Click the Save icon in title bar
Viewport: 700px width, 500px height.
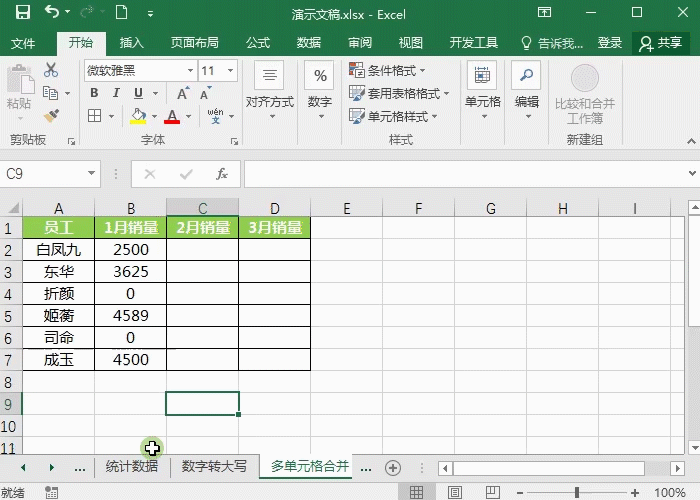[23, 12]
